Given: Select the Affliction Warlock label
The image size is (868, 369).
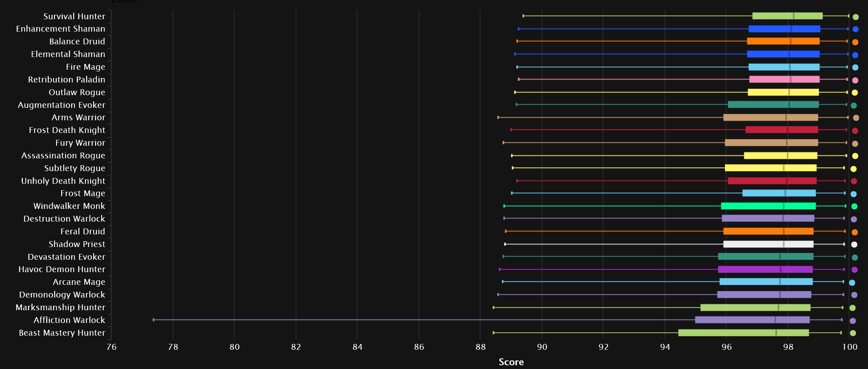Looking at the screenshot, I should [69, 320].
